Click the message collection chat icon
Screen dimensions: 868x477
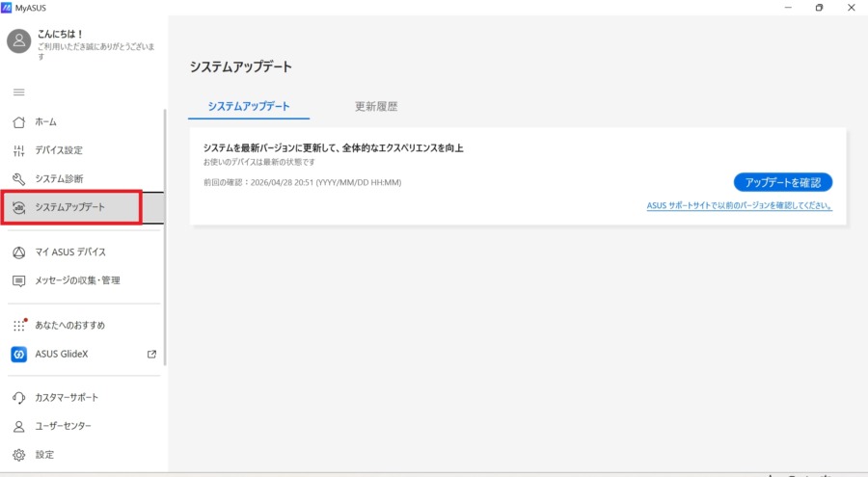tap(18, 281)
